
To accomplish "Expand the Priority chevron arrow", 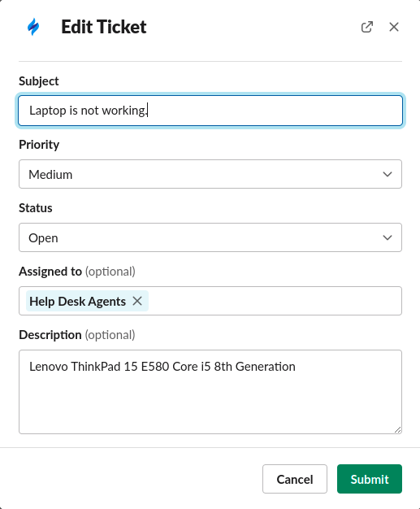I will (388, 174).
